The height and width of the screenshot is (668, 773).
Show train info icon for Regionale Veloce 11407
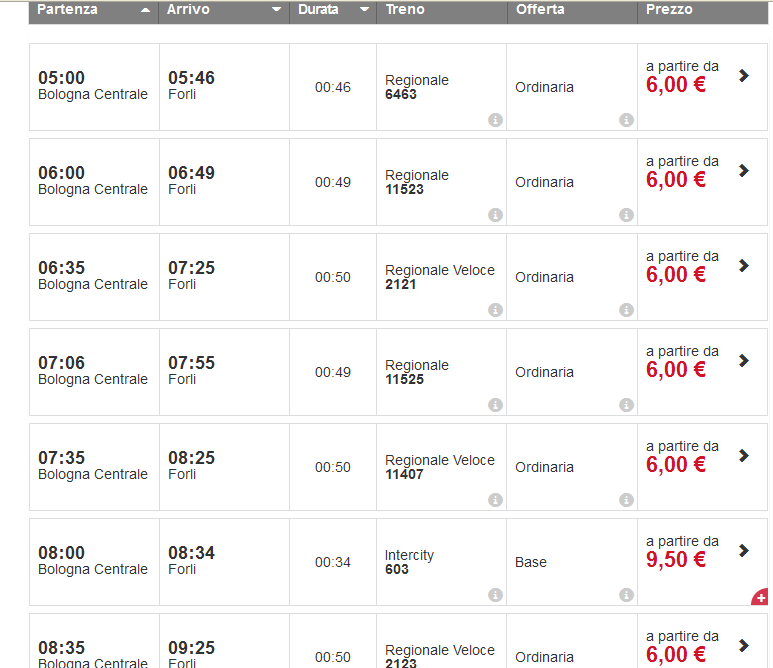coord(495,500)
